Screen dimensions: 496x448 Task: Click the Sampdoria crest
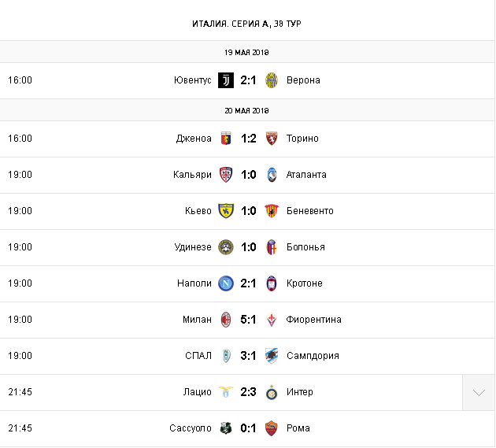point(272,356)
